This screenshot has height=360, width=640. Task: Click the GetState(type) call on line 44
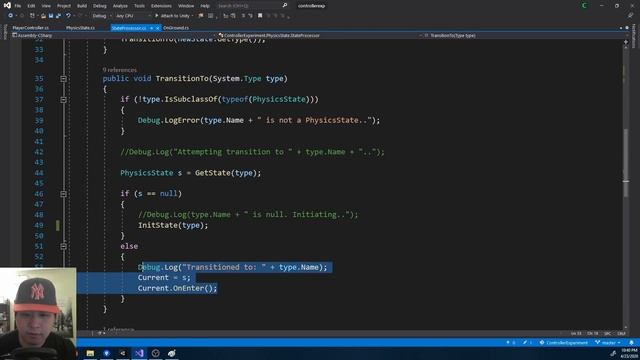(228, 173)
